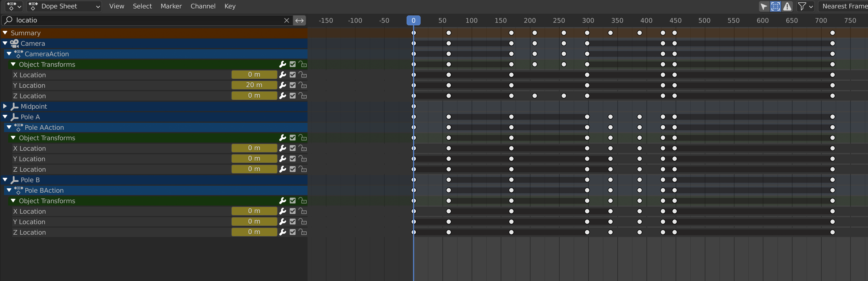Viewport: 868px width, 281px height.
Task: Lock the Camera Y Location channel
Action: pyautogui.click(x=303, y=85)
